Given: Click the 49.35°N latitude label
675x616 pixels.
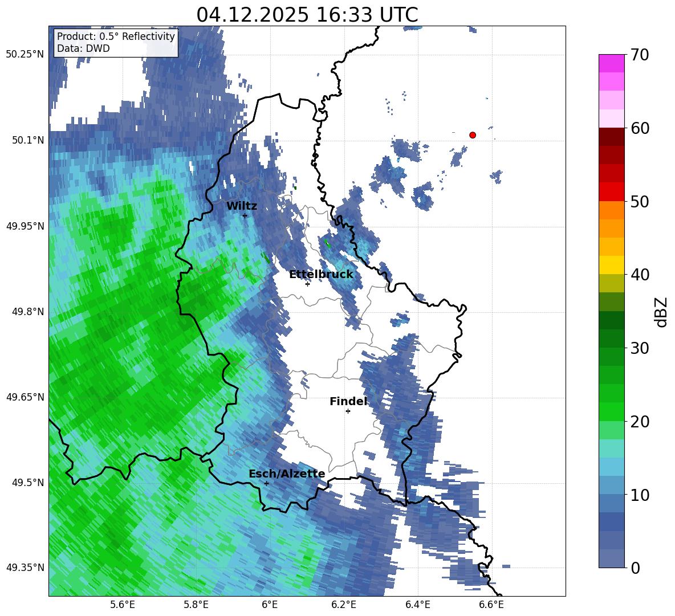Looking at the screenshot, I should (25, 568).
